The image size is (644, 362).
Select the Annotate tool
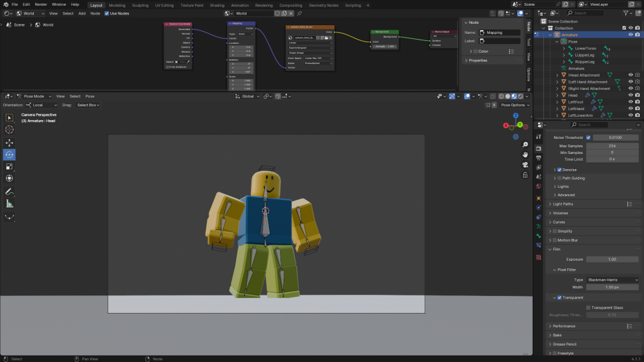pos(9,192)
